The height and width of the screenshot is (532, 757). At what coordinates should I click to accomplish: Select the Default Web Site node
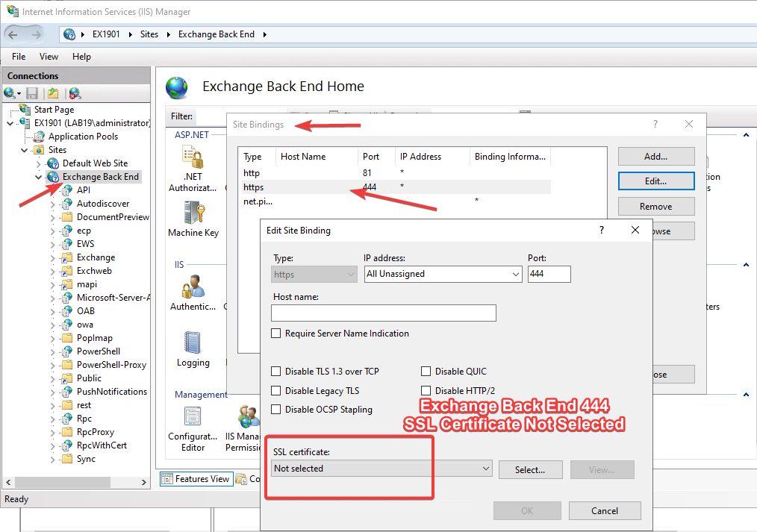[x=95, y=163]
